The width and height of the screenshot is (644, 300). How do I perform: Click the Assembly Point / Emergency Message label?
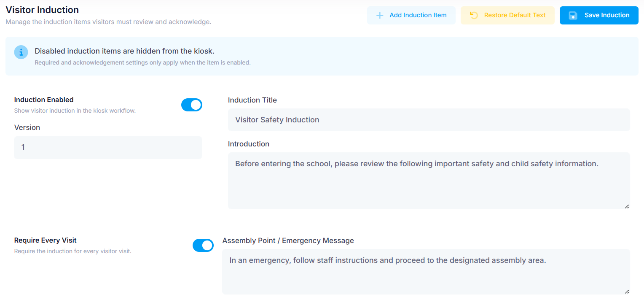(288, 241)
